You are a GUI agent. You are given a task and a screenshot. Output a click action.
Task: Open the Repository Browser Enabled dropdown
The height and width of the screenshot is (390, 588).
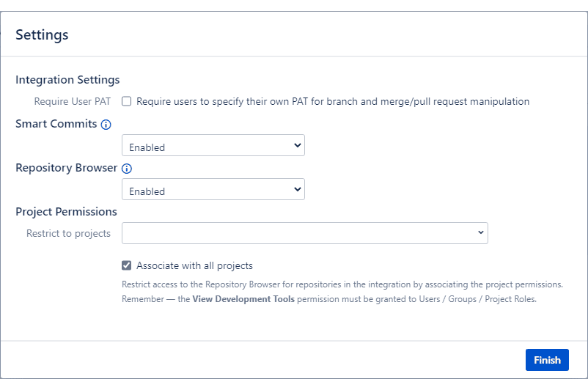point(213,189)
